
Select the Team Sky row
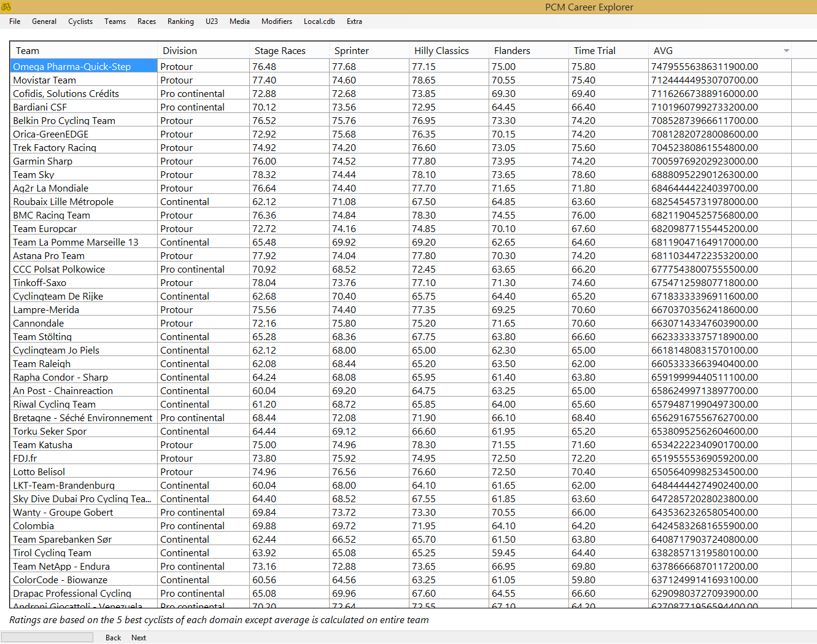[x=34, y=175]
